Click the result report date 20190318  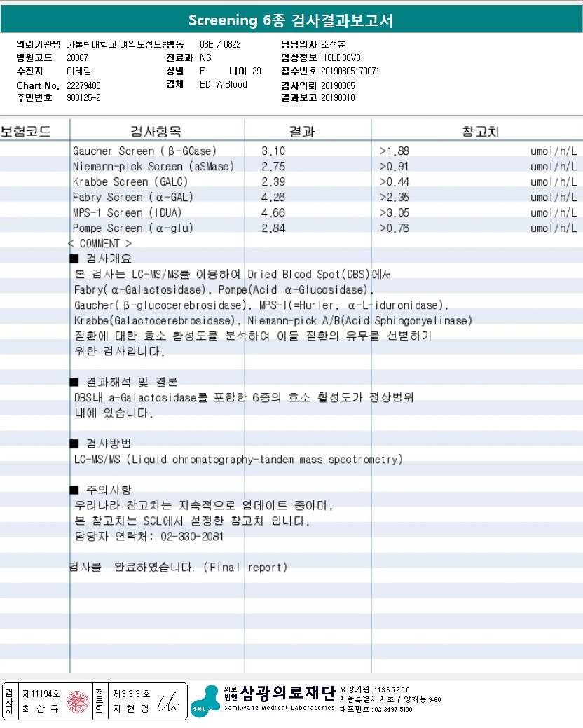click(338, 97)
